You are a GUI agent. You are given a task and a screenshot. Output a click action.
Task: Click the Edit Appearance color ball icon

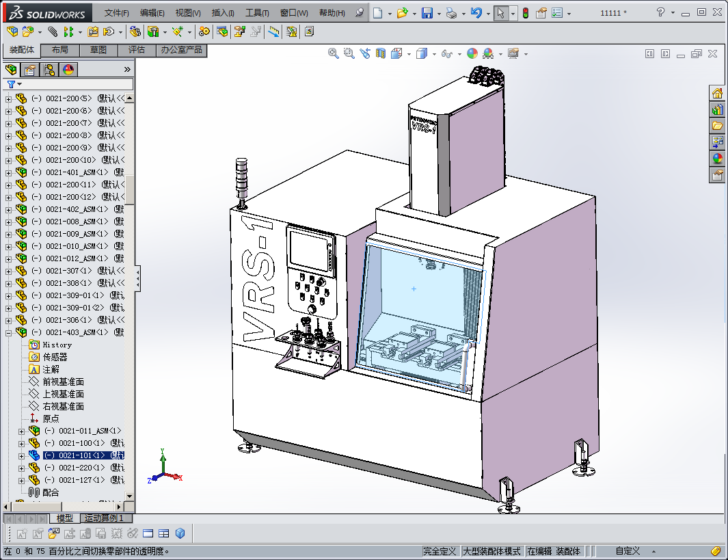click(472, 53)
